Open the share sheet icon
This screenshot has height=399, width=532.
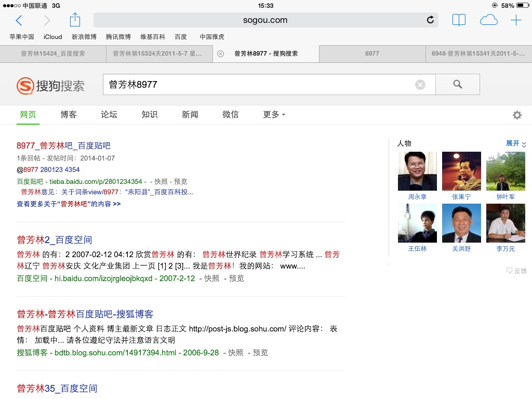pos(75,20)
